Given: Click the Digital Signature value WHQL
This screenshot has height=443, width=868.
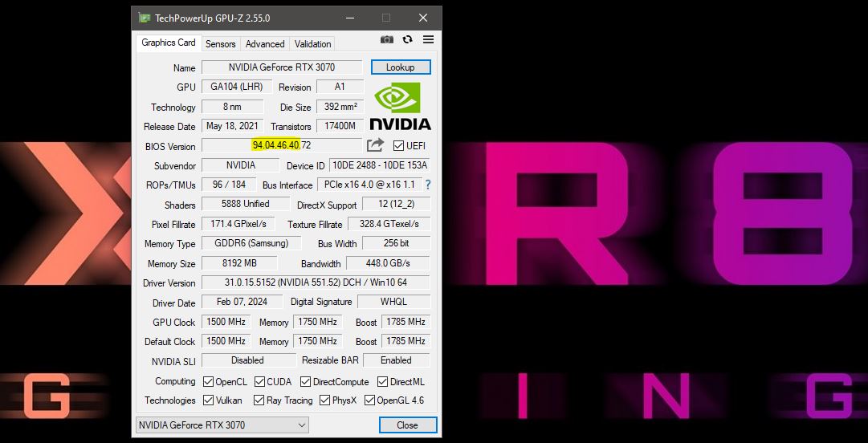Looking at the screenshot, I should [x=393, y=302].
